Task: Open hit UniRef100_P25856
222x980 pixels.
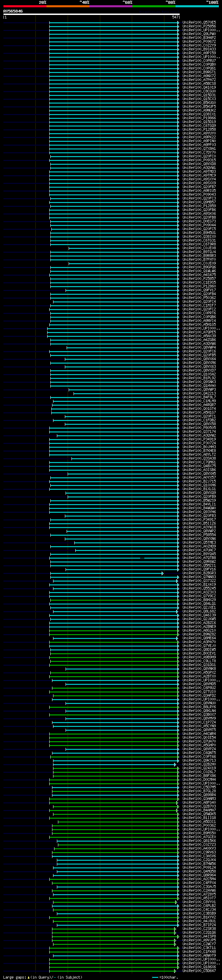Action: (x=199, y=26)
